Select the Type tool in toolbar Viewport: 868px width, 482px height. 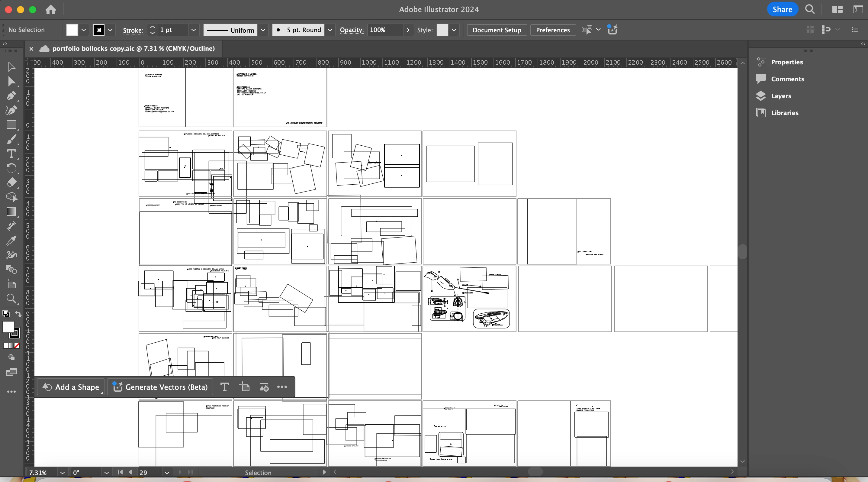click(x=11, y=154)
